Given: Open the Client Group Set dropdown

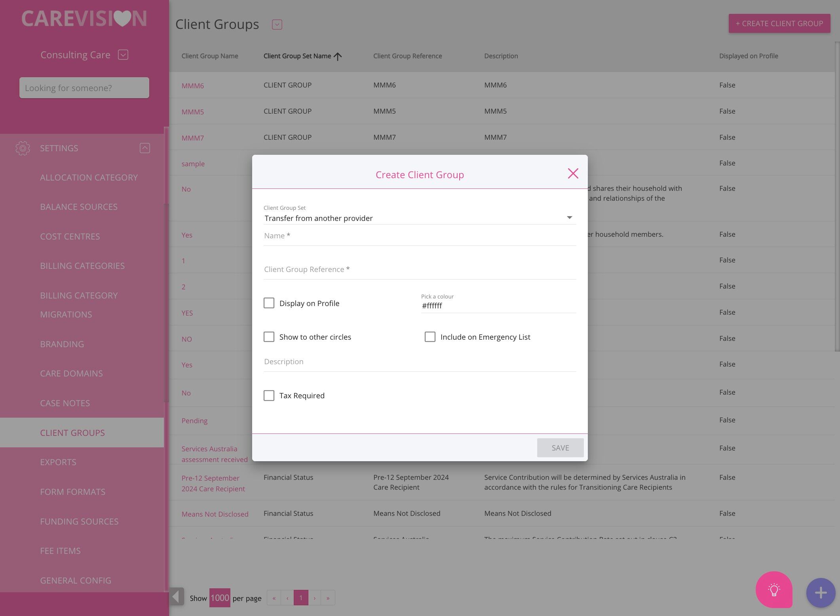Looking at the screenshot, I should point(420,218).
